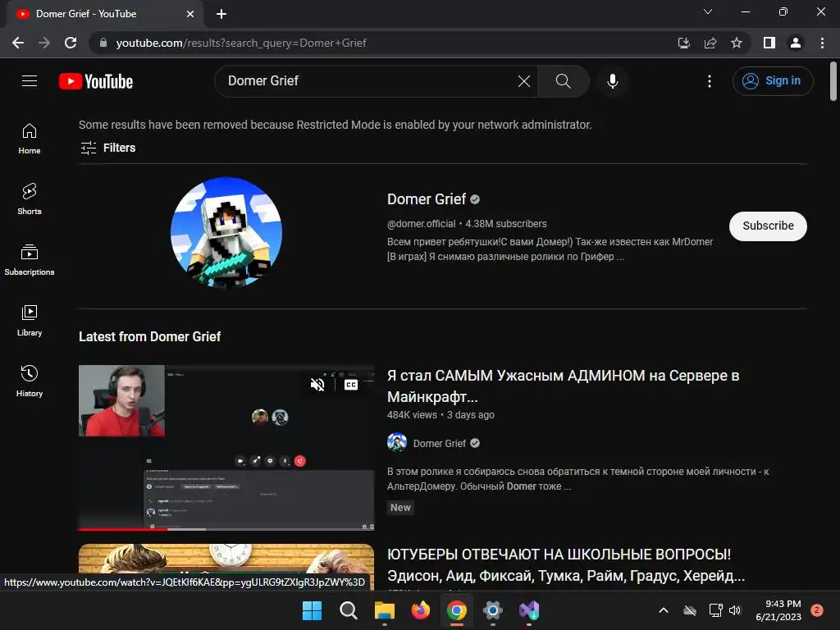
Task: Open small channel avatar under first video
Action: pos(397,442)
